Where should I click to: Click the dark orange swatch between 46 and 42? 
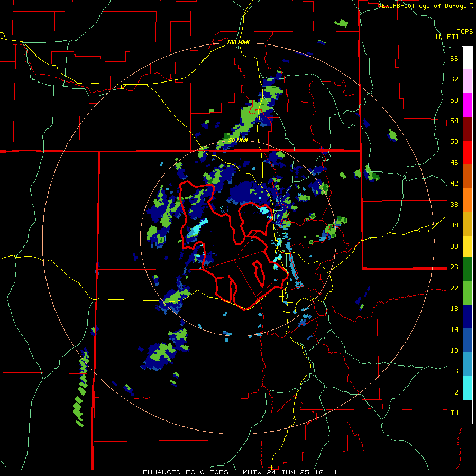coord(467,176)
